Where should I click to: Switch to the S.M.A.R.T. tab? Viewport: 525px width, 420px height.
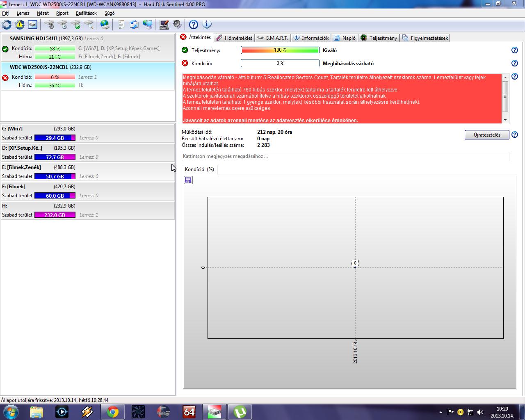click(x=273, y=38)
